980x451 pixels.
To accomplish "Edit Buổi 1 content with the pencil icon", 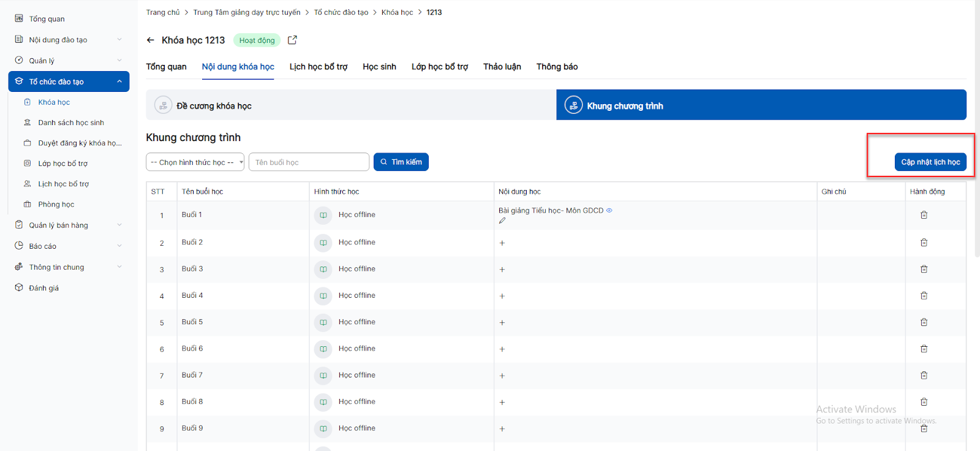I will click(502, 221).
